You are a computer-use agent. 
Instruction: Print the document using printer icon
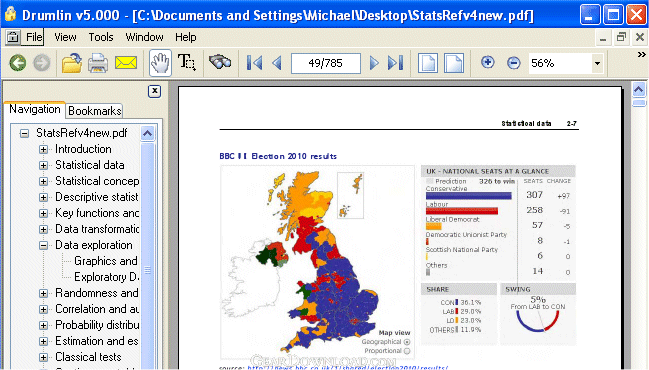[98, 63]
